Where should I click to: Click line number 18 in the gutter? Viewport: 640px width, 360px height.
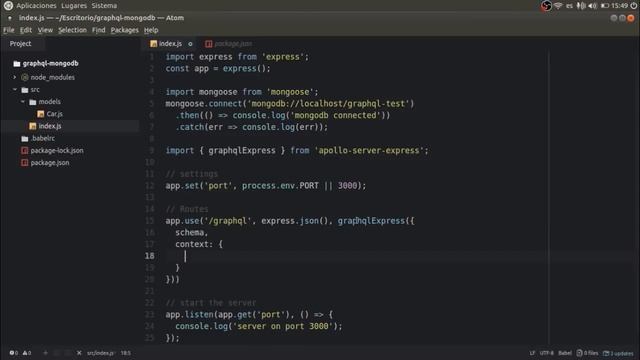point(149,256)
